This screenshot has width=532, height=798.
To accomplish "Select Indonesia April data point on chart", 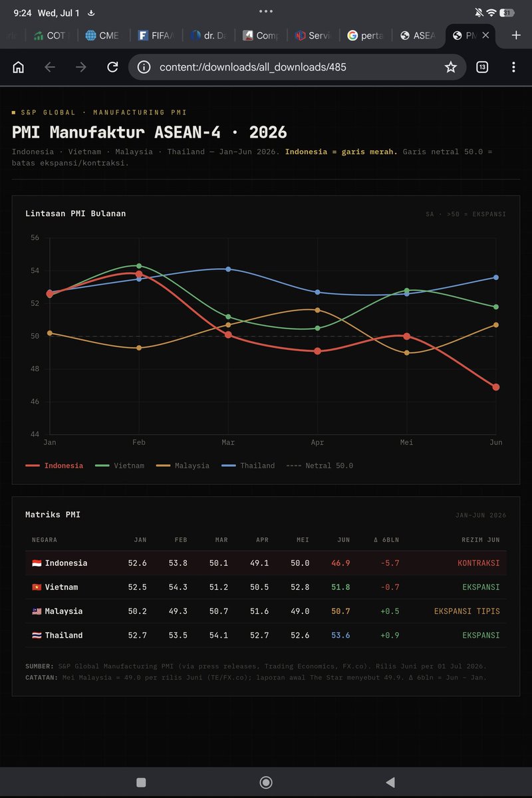I will (x=317, y=351).
